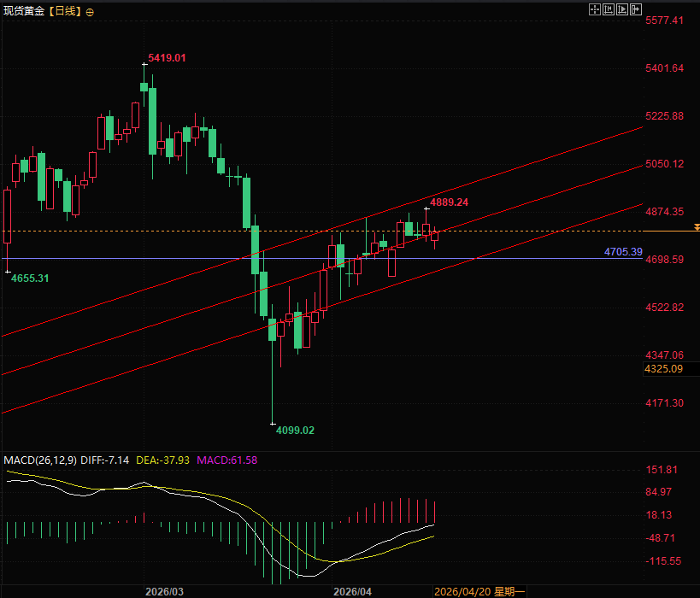Click the DIFF:-7.14 indicator value
This screenshot has height=598, width=700.
104,460
